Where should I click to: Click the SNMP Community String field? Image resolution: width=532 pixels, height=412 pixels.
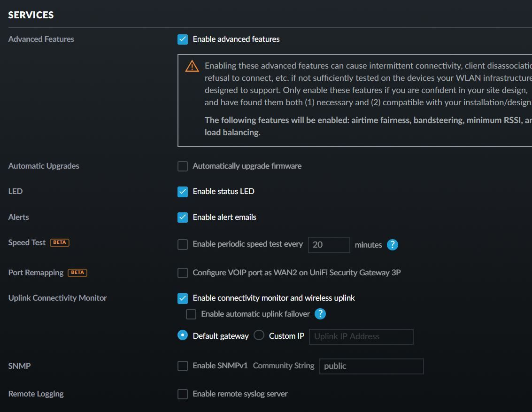pyautogui.click(x=371, y=366)
